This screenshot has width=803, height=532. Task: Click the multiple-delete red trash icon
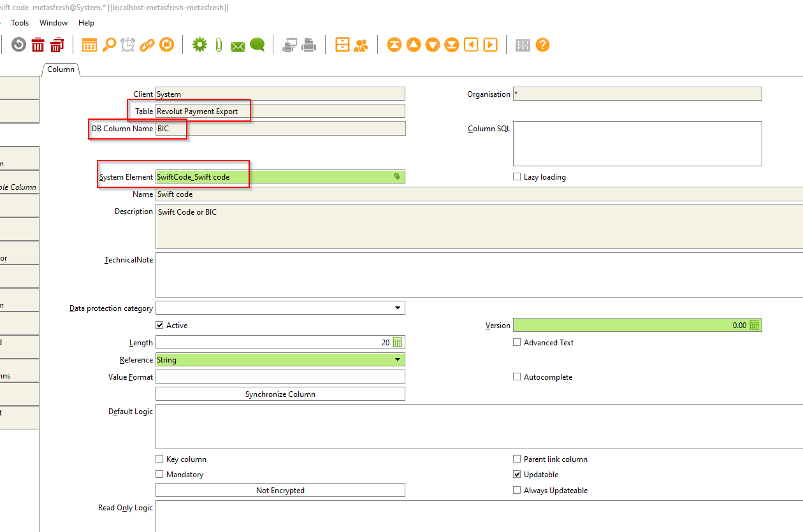click(x=57, y=45)
